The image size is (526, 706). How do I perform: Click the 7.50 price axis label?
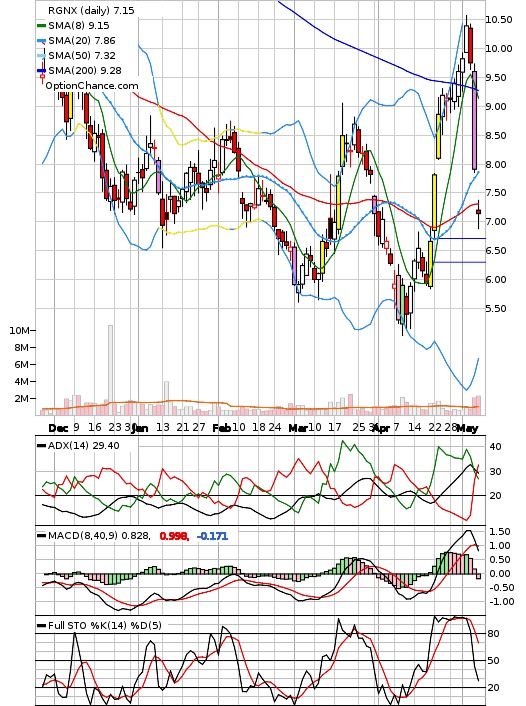pyautogui.click(x=496, y=193)
